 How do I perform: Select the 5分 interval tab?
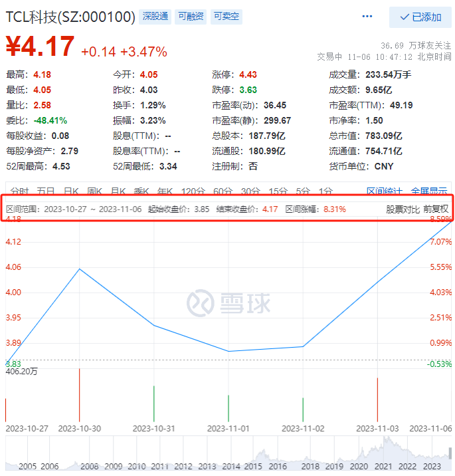[x=303, y=191]
